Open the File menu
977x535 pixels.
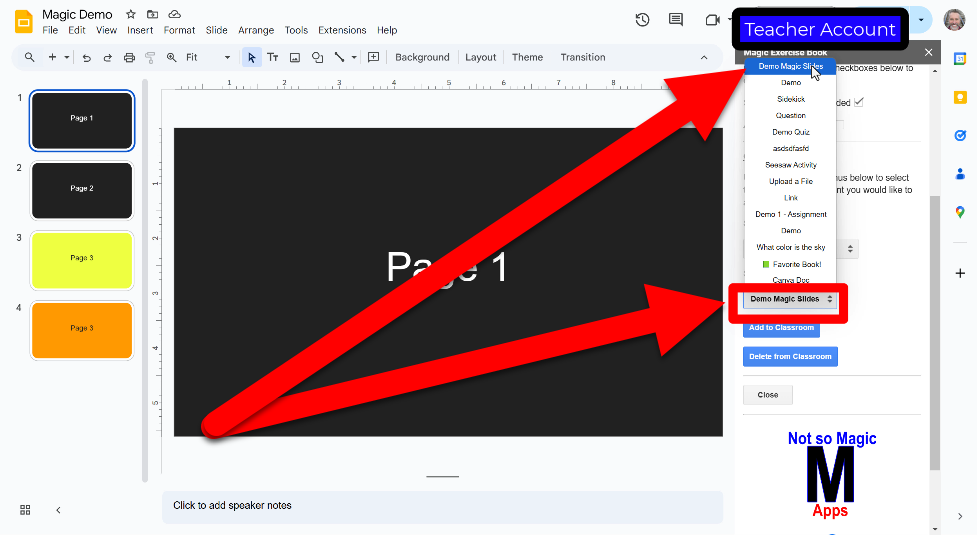point(50,30)
